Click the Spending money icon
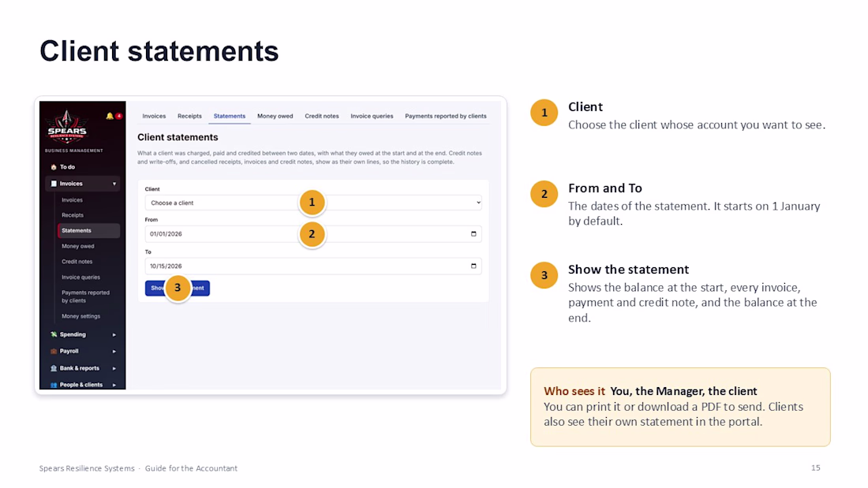 click(x=54, y=334)
